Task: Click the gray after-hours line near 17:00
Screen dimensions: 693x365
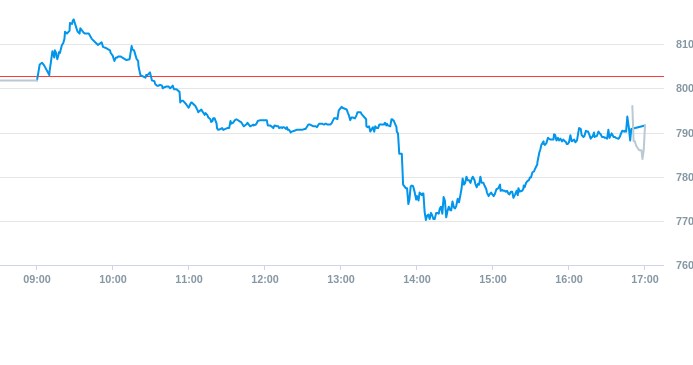Action: pos(638,146)
